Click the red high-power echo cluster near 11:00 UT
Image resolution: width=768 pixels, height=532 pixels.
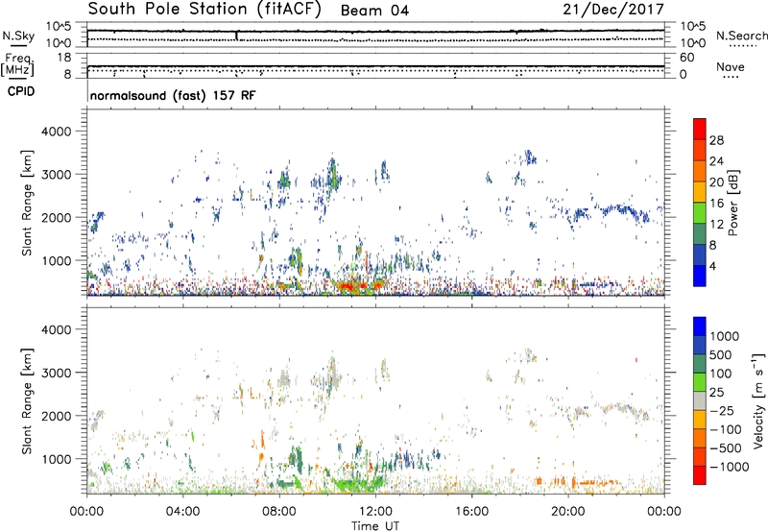point(351,285)
